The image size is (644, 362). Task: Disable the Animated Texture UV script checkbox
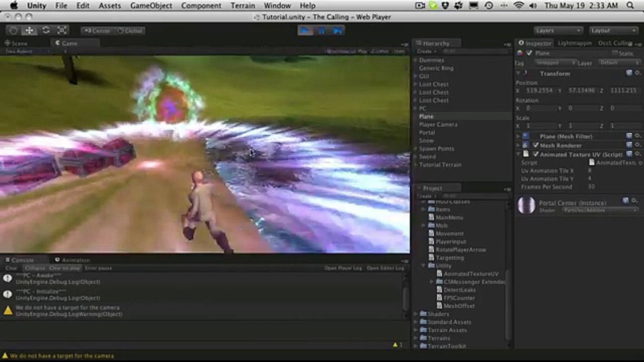tap(536, 154)
